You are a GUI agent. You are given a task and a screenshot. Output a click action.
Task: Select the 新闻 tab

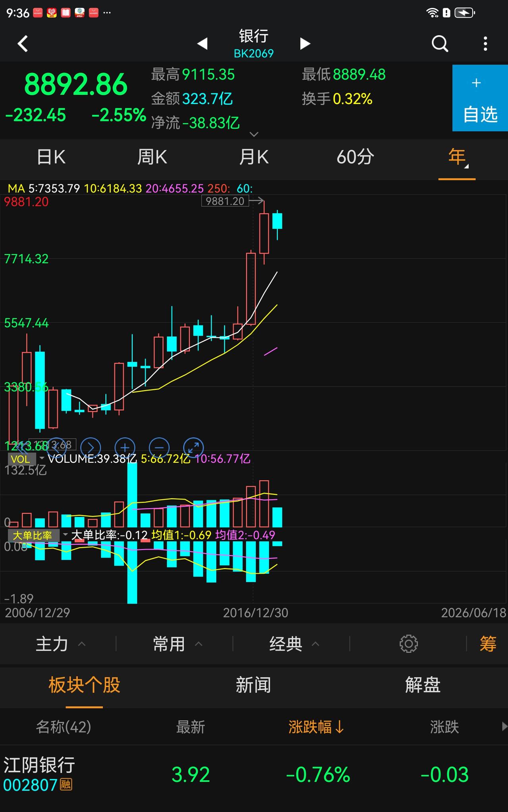pyautogui.click(x=253, y=685)
